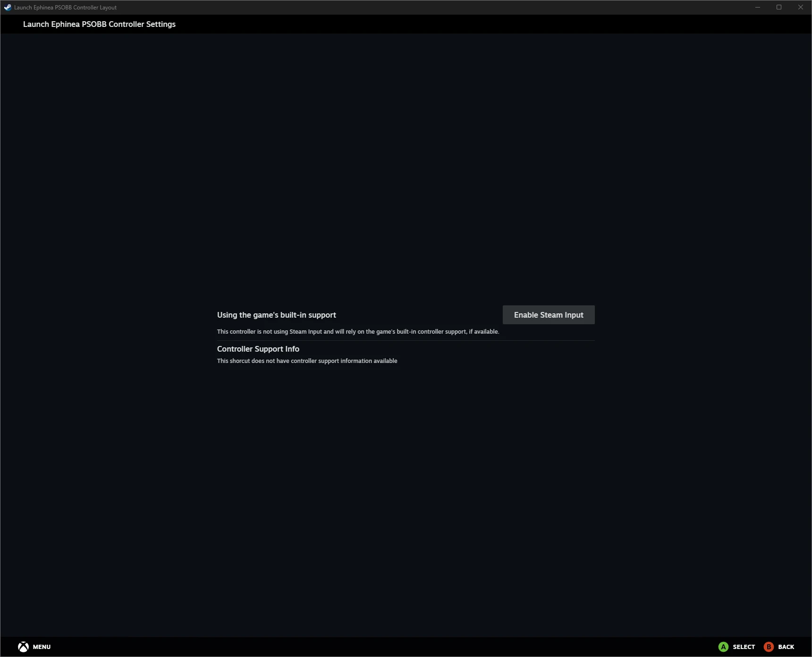Click the Launch Ephinea PSOBB Controller Settings header
Image resolution: width=812 pixels, height=657 pixels.
(100, 24)
